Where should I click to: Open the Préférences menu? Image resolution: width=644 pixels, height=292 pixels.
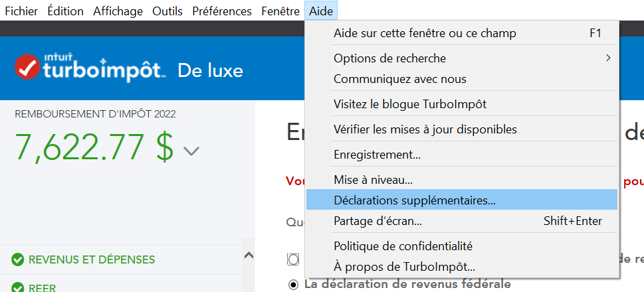pyautogui.click(x=222, y=11)
